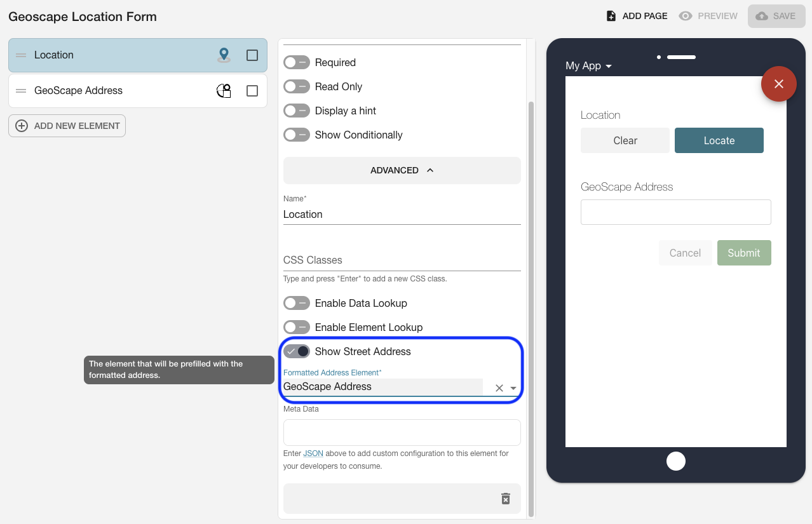Turn on Show Conditionally switch
The height and width of the screenshot is (524, 812).
click(x=297, y=135)
